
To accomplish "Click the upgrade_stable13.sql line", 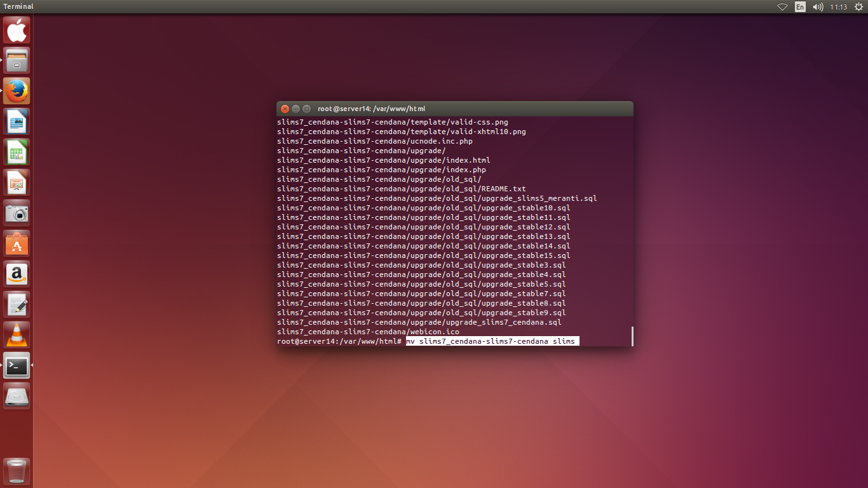I will [424, 236].
